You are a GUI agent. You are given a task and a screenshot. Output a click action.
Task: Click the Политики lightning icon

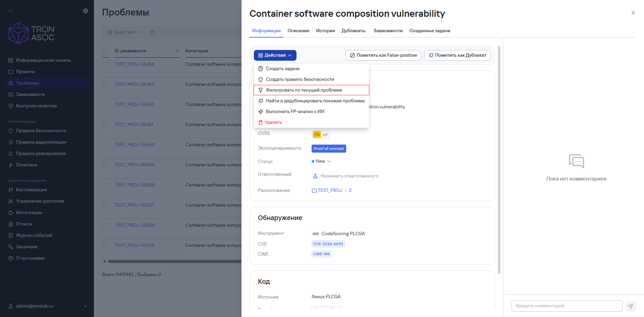pos(11,165)
